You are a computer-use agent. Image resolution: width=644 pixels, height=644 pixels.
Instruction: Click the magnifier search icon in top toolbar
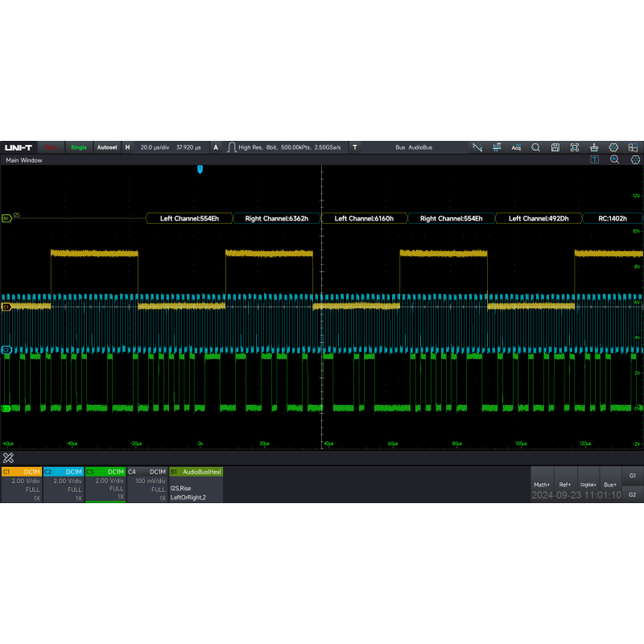point(535,147)
